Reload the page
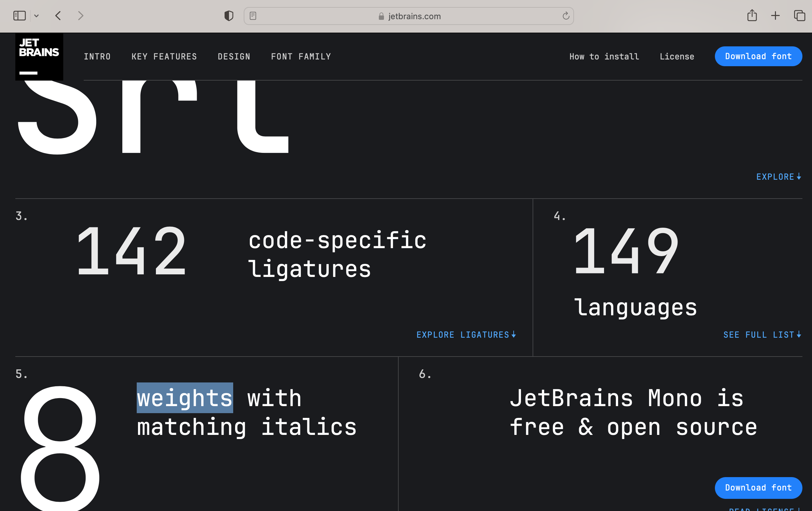Image resolution: width=812 pixels, height=511 pixels. click(565, 16)
